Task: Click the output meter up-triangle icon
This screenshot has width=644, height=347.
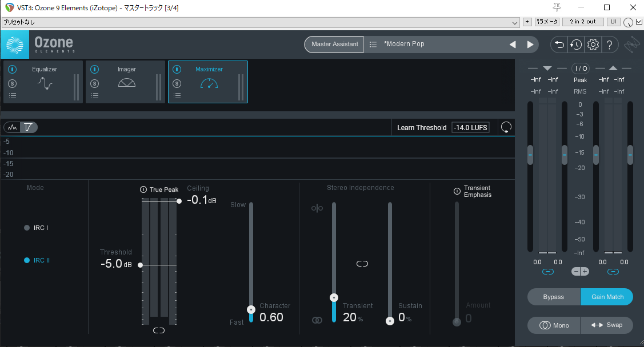Action: (613, 68)
